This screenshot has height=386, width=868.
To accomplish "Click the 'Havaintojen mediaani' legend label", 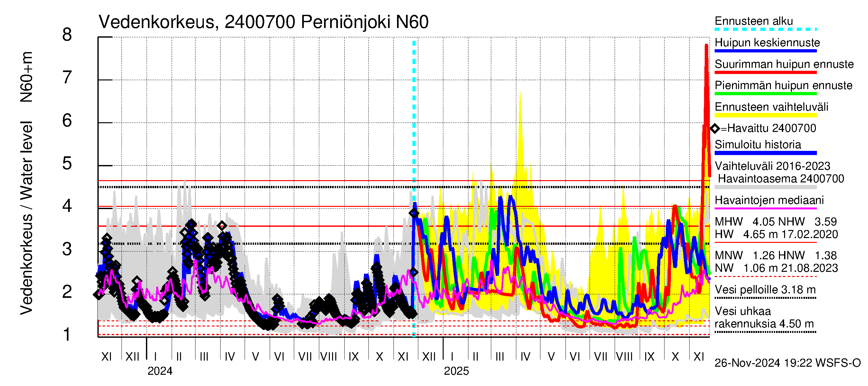I will pyautogui.click(x=769, y=200).
